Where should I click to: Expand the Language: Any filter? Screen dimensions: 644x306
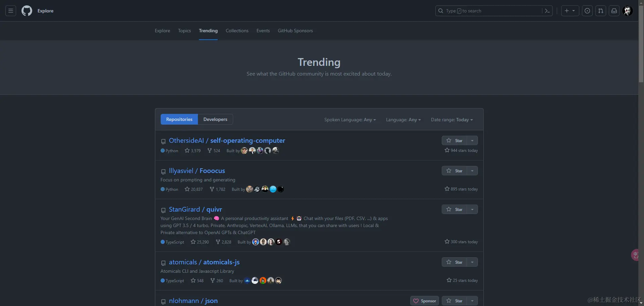point(403,120)
